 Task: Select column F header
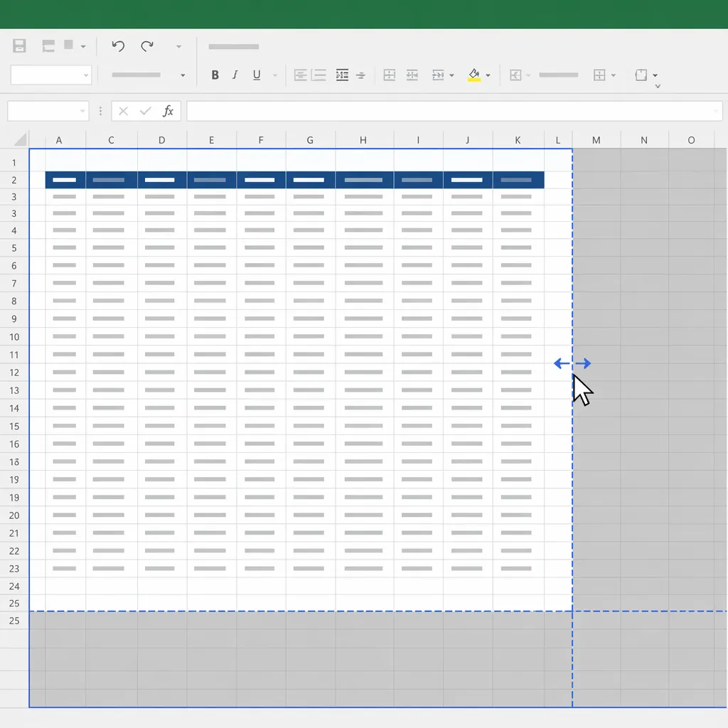click(x=261, y=140)
